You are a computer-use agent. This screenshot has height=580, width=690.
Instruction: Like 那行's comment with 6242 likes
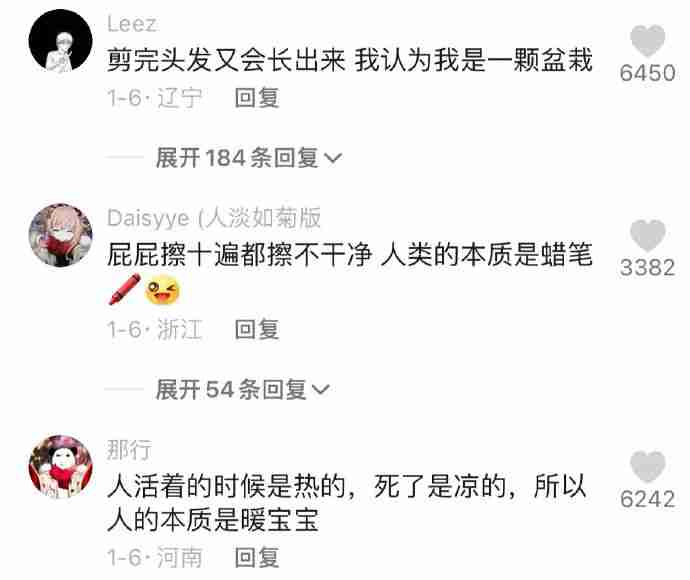point(647,467)
